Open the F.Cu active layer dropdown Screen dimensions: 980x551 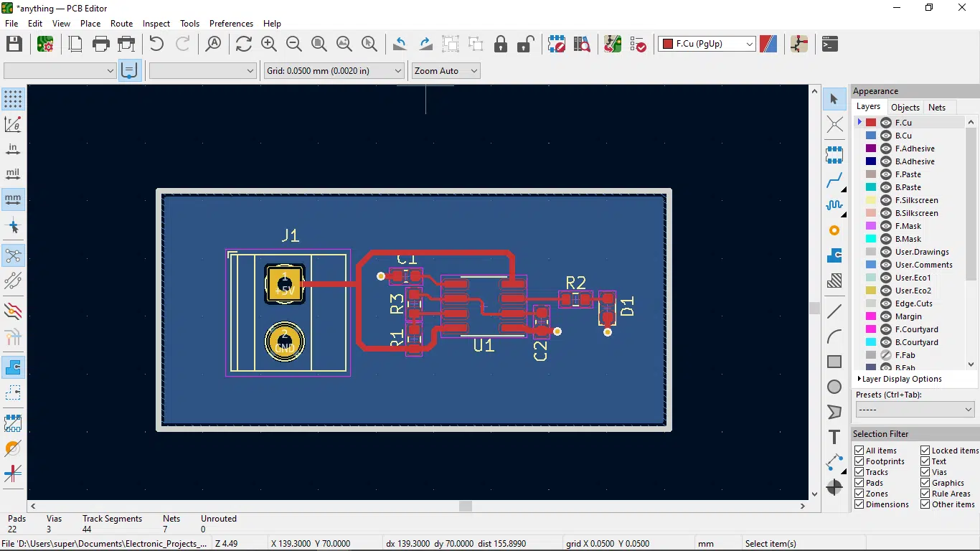[707, 44]
